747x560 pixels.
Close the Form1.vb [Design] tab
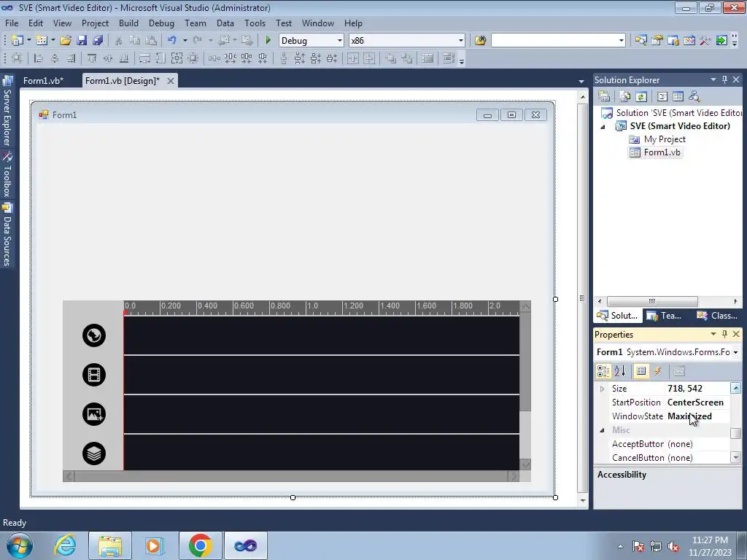(x=170, y=81)
